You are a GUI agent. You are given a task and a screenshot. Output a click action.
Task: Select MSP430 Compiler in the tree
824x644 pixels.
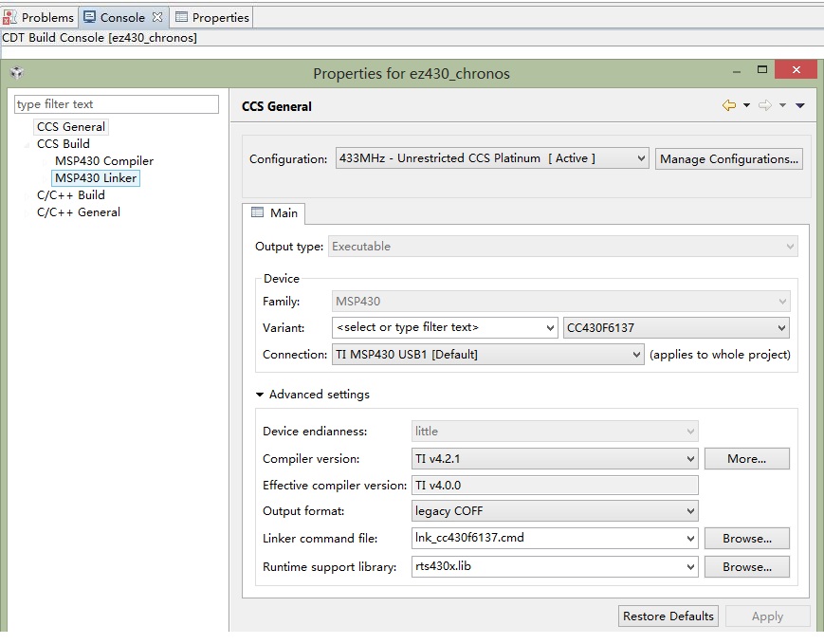pos(103,161)
